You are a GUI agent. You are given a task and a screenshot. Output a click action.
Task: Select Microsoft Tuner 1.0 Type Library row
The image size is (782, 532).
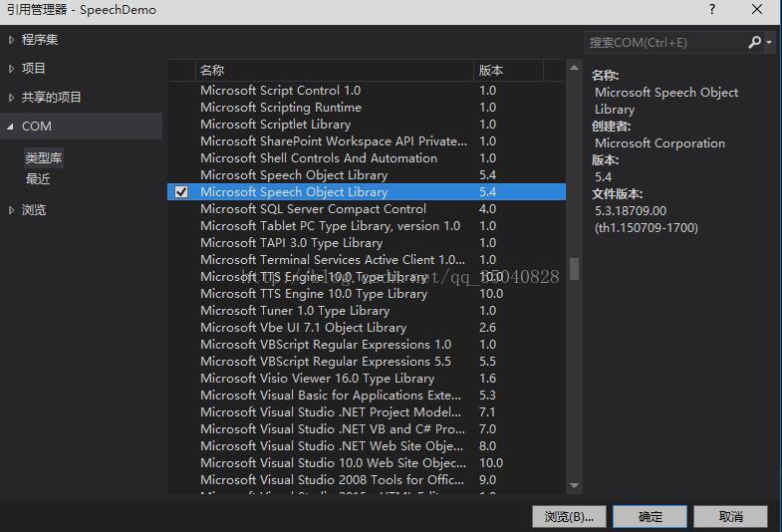[367, 311]
